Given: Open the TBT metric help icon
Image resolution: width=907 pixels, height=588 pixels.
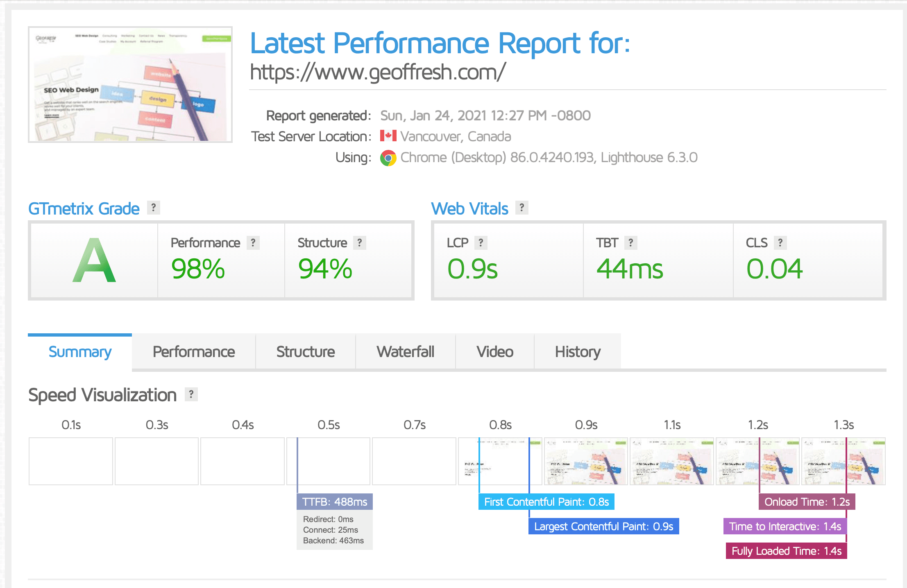Looking at the screenshot, I should pyautogui.click(x=630, y=242).
